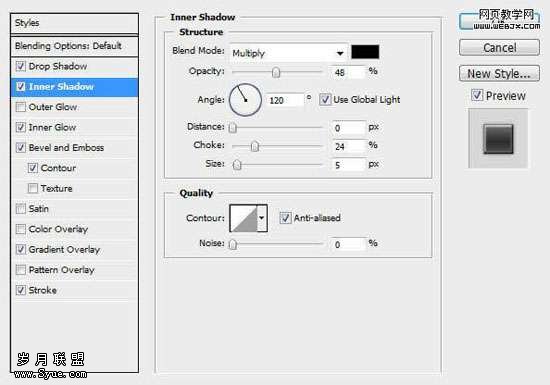Select Blending Options: Default entry
Image resolution: width=550 pixels, height=385 pixels.
coord(74,46)
